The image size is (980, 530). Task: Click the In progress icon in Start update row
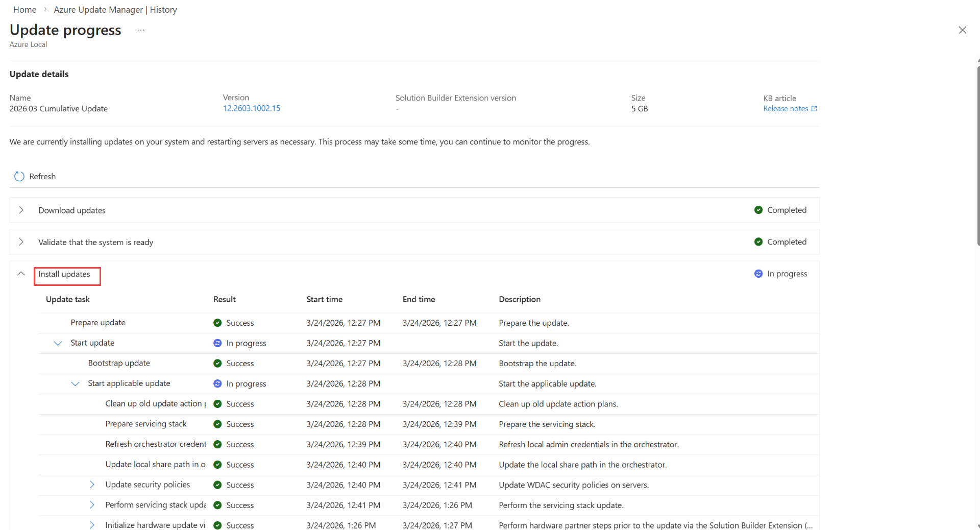click(x=217, y=343)
